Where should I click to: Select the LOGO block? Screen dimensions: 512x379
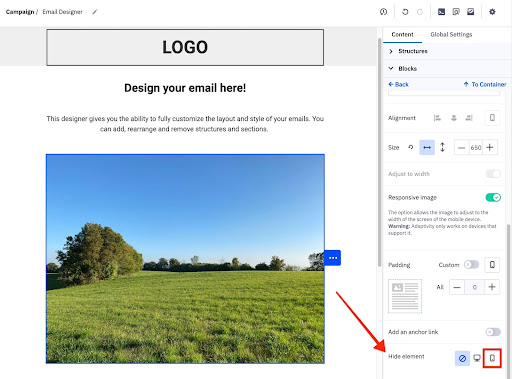click(x=185, y=47)
